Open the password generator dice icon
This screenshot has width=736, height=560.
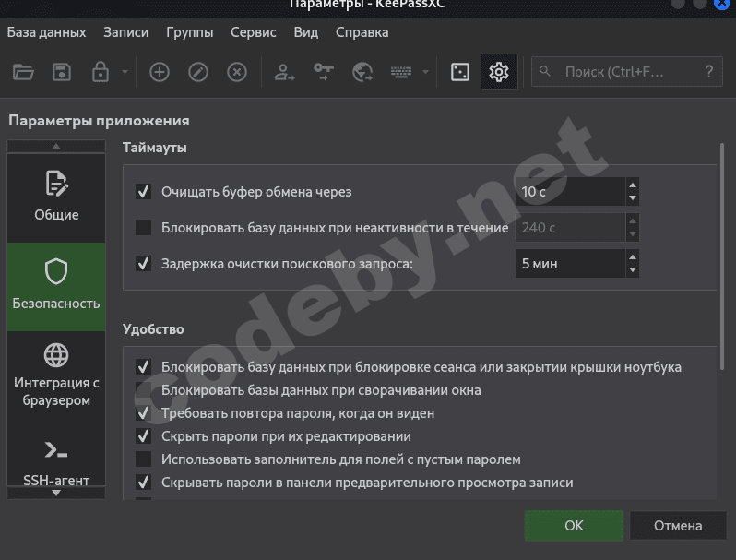click(460, 72)
